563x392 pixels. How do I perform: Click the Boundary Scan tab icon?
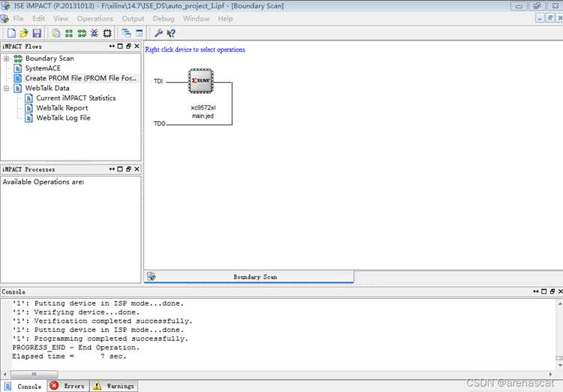[152, 276]
